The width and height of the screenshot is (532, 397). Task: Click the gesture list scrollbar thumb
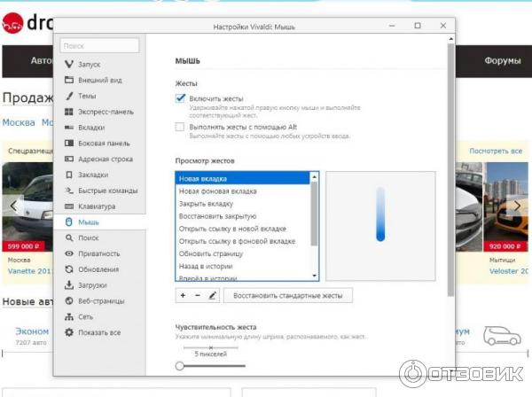tap(314, 214)
